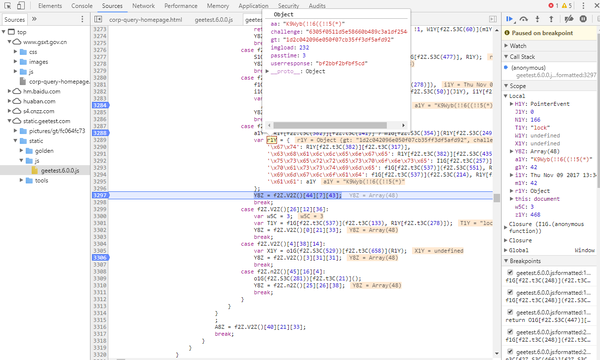The image size is (600, 360).
Task: Click scroll right arrow in object popup
Action: pyautogui.click(x=403, y=125)
